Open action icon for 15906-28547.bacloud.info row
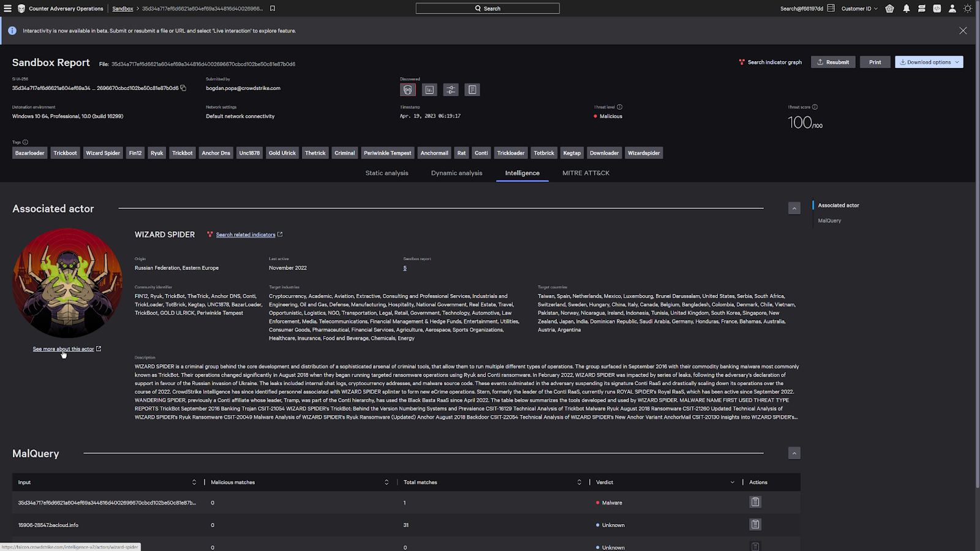This screenshot has width=980, height=551. tap(755, 524)
